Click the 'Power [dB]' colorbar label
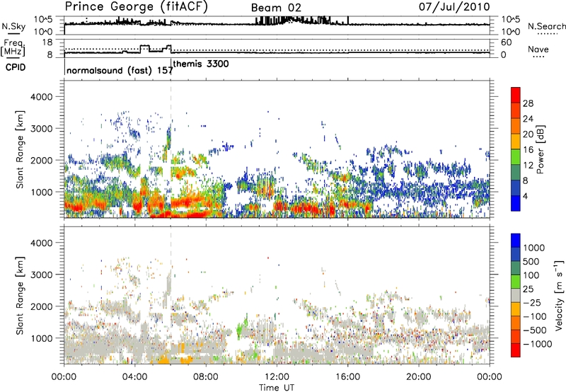566x392 pixels. [541, 149]
